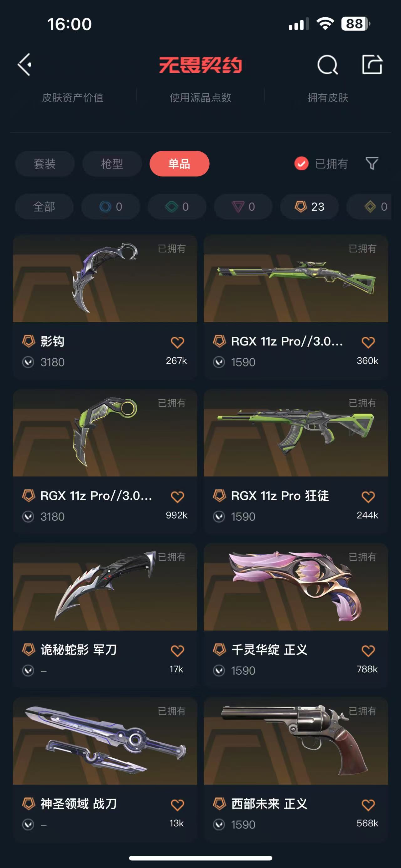Viewport: 401px width, 868px height.
Task: Favorite the 影钩 knife with heart icon
Action: [x=177, y=342]
